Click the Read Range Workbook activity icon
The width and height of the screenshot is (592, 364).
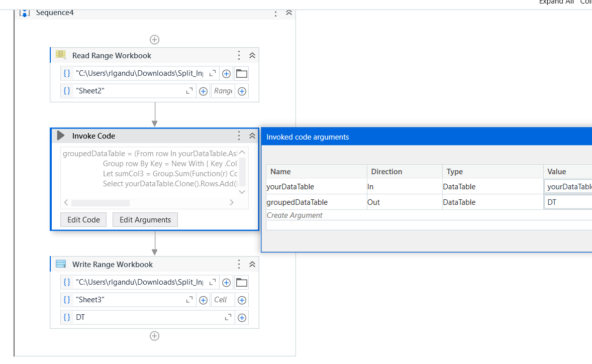point(61,55)
